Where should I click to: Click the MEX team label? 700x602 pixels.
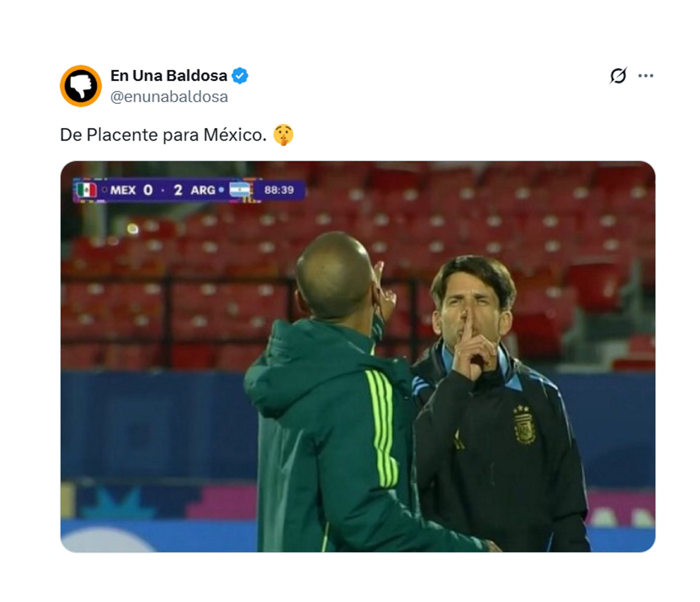click(123, 190)
